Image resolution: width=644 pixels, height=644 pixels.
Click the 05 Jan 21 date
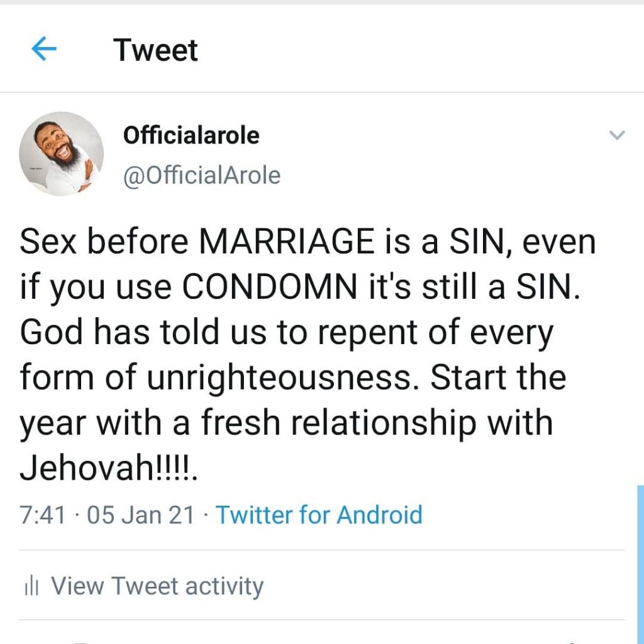tap(140, 515)
